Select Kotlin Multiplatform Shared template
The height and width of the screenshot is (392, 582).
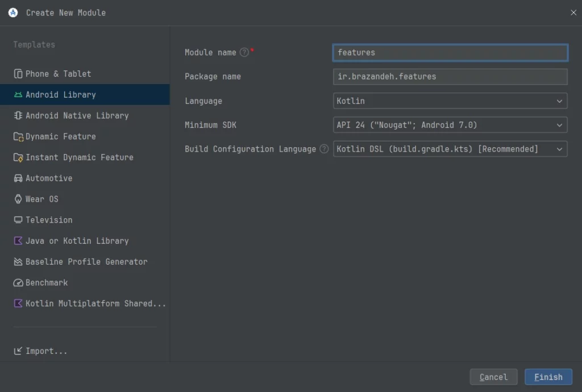pos(95,304)
